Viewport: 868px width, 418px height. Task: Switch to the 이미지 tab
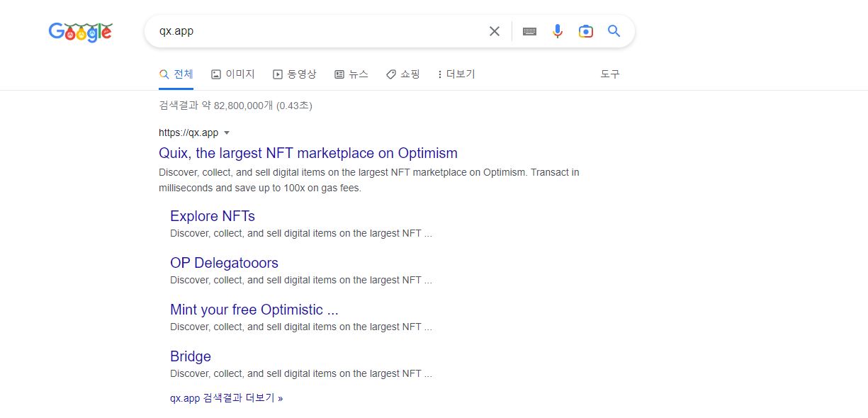click(x=233, y=74)
